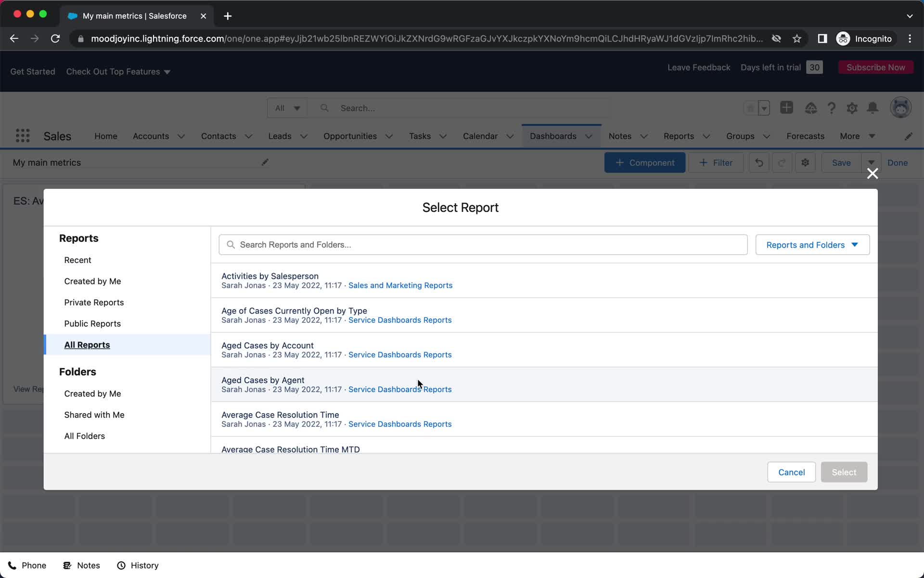This screenshot has width=924, height=578.
Task: Select Public Reports filter
Action: [92, 324]
